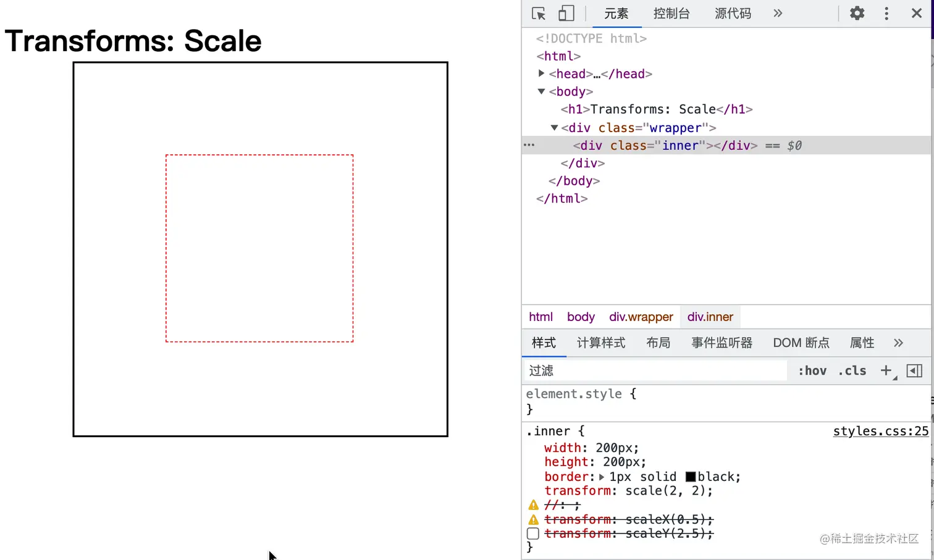Select the body breadcrumb
The width and height of the screenshot is (934, 560).
pyautogui.click(x=581, y=317)
